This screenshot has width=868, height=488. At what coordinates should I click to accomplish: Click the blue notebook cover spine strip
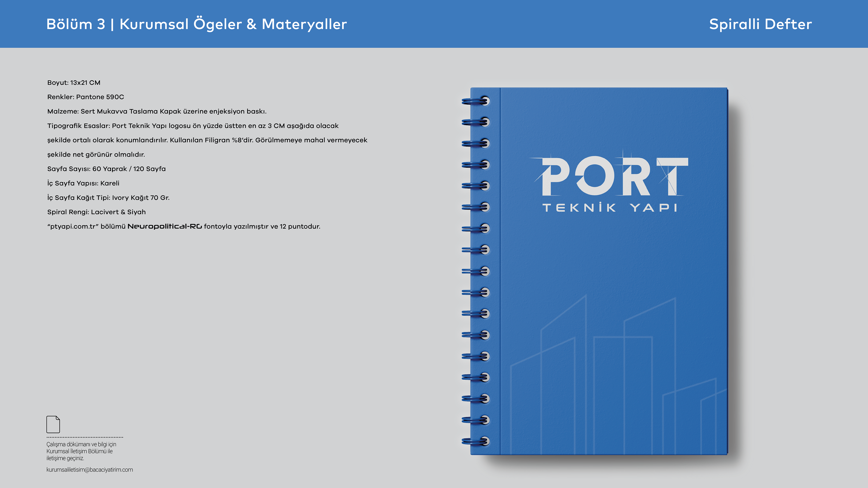(486, 271)
